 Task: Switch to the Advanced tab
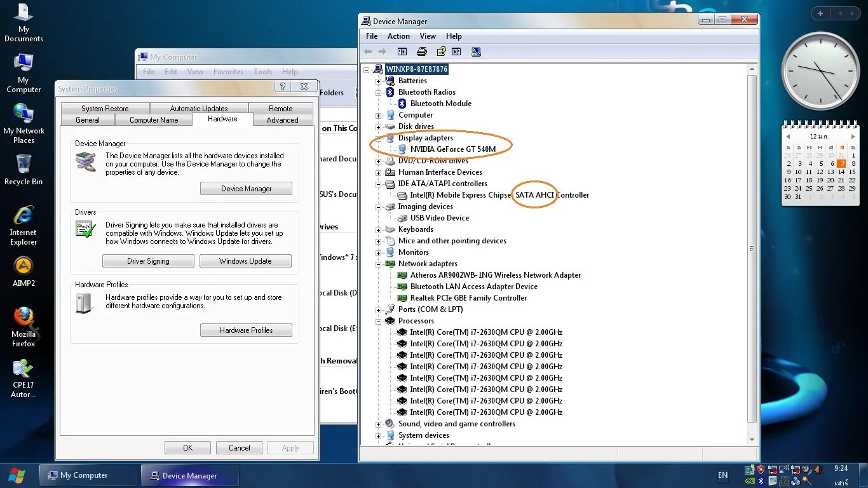[x=283, y=120]
